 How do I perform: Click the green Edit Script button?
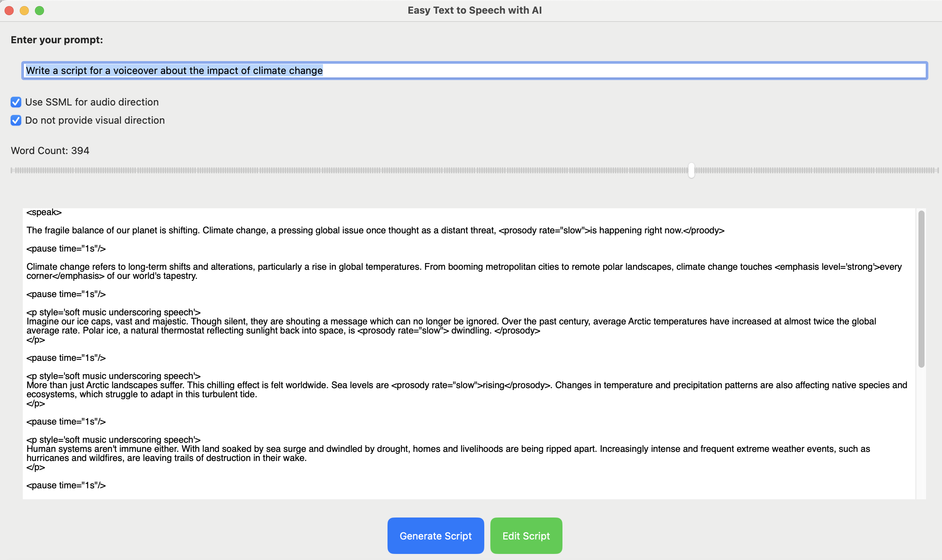pos(526,536)
